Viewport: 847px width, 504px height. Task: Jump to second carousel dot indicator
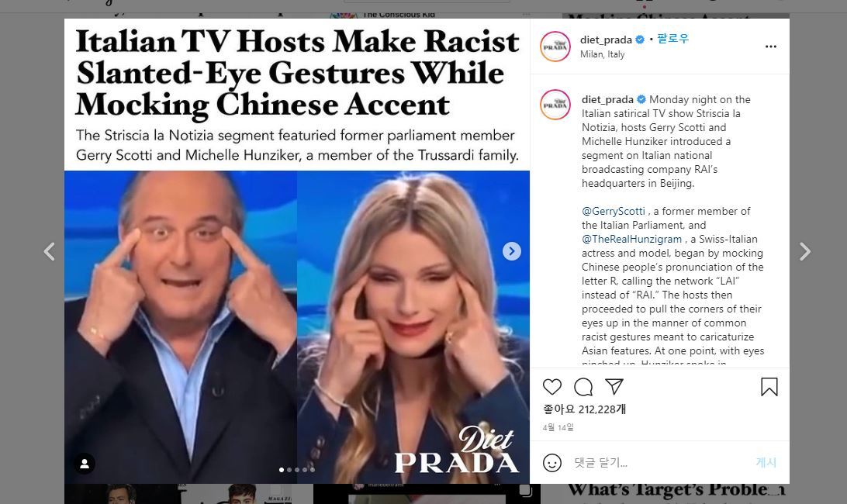(289, 470)
